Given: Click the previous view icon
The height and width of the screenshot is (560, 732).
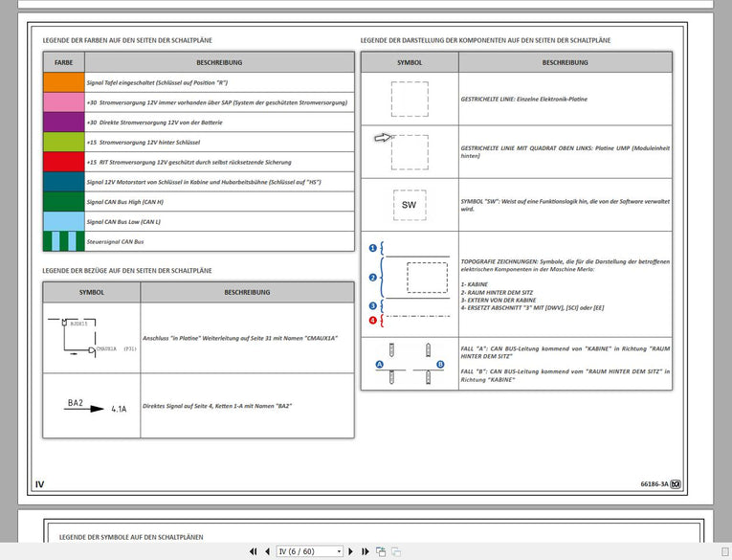Looking at the screenshot, I should [381, 551].
